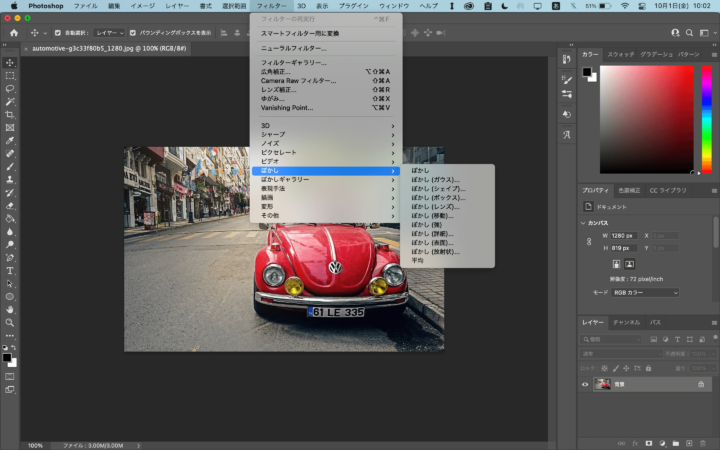Select the Dodge tool

coord(10,244)
